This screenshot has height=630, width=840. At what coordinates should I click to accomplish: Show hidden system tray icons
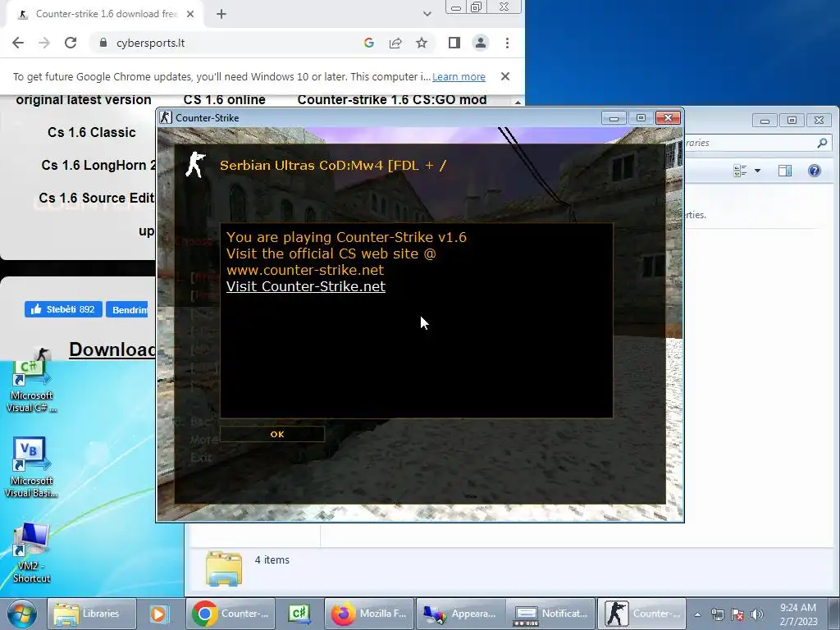tap(697, 614)
